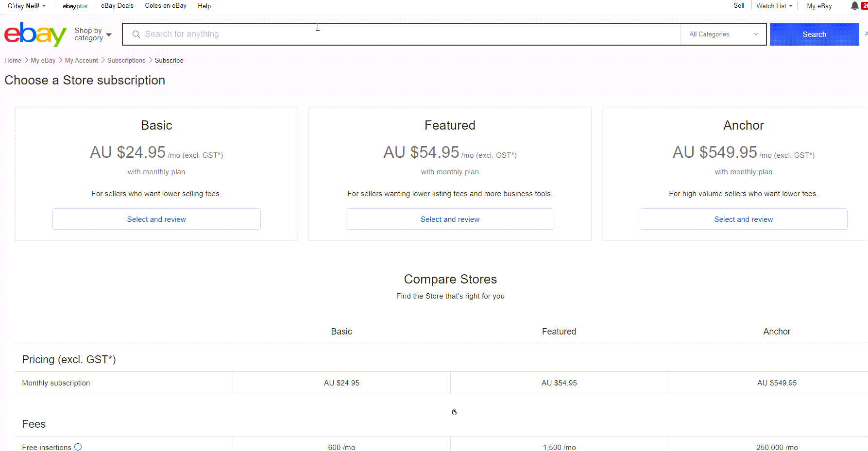The width and height of the screenshot is (868, 451).
Task: Click the Basic column header in comparison table
Action: click(x=341, y=332)
